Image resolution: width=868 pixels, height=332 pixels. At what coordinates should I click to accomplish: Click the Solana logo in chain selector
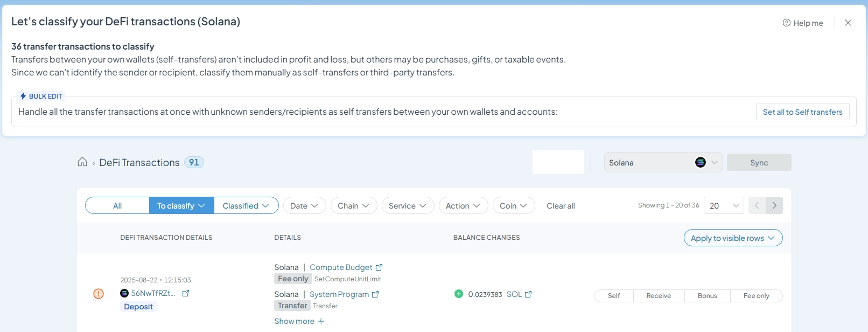tap(700, 162)
